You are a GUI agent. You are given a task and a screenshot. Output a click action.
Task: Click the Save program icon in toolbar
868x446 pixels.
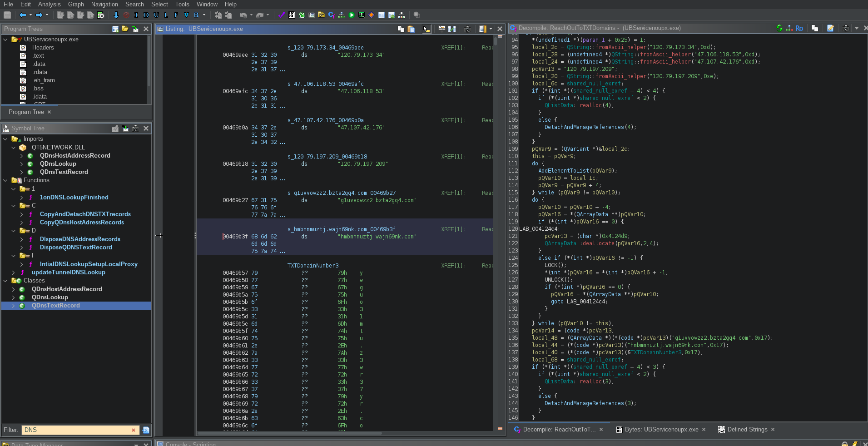(7, 15)
